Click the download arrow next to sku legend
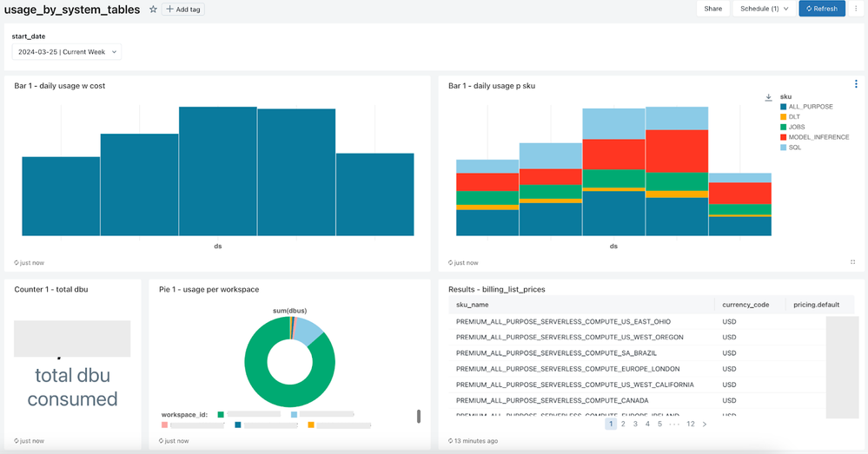Viewport: 868px width, 454px height. [x=768, y=97]
